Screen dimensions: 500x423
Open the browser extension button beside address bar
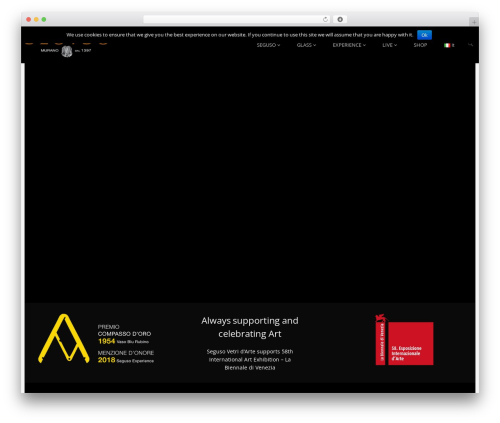click(340, 19)
